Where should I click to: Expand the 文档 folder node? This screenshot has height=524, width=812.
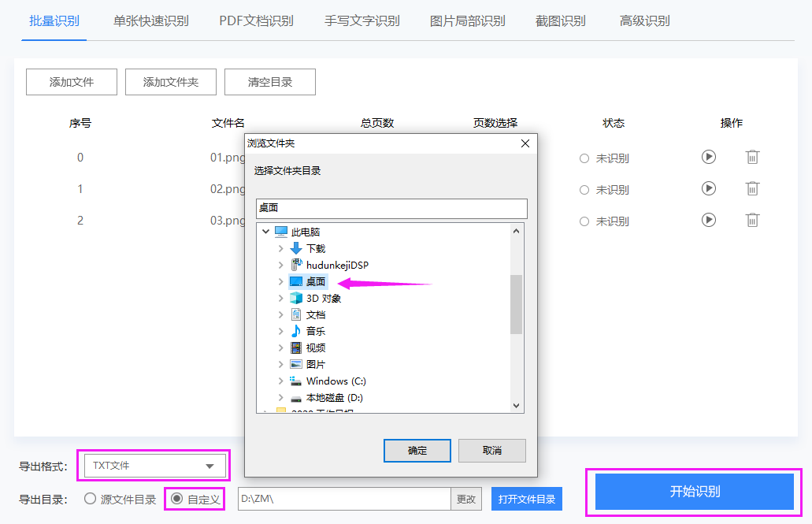click(280, 314)
